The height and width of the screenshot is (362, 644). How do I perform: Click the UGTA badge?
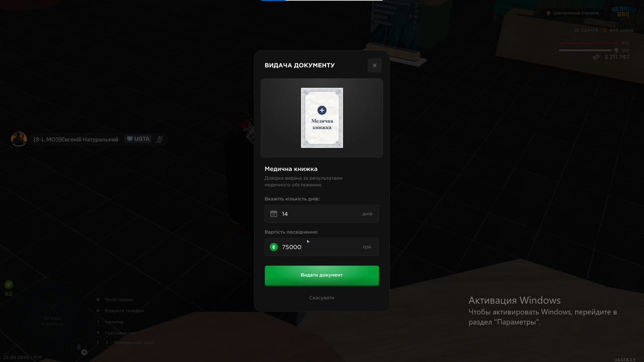[138, 139]
